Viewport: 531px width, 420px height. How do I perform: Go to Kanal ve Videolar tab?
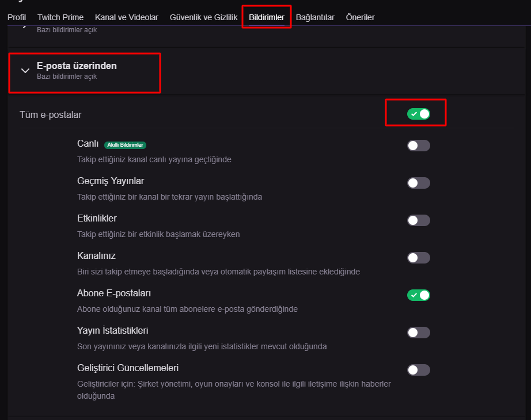[x=126, y=17]
